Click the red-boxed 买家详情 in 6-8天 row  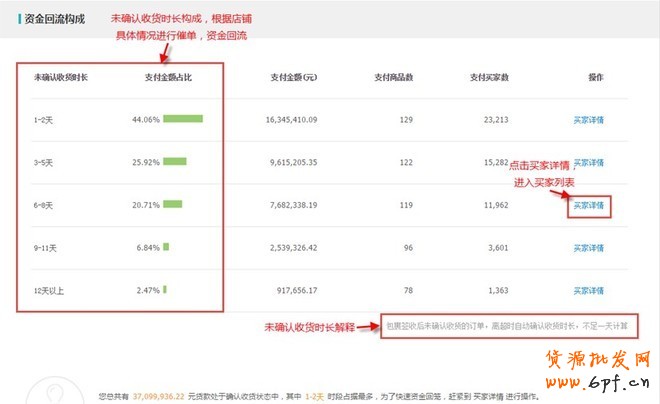point(588,206)
